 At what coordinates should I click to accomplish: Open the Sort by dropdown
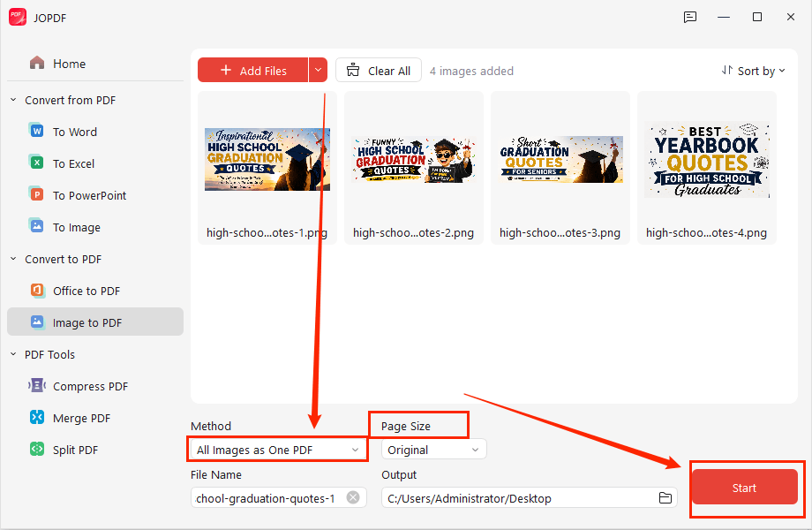[x=754, y=71]
